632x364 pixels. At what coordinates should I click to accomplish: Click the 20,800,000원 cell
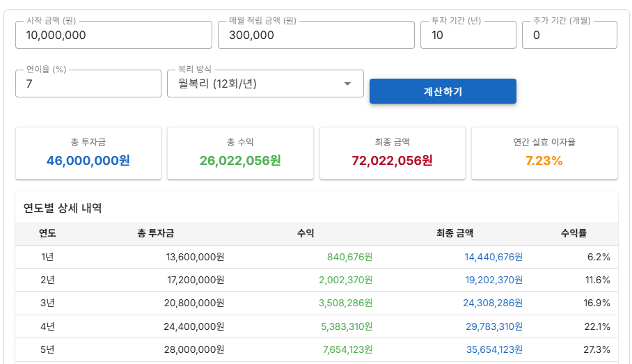pos(194,303)
